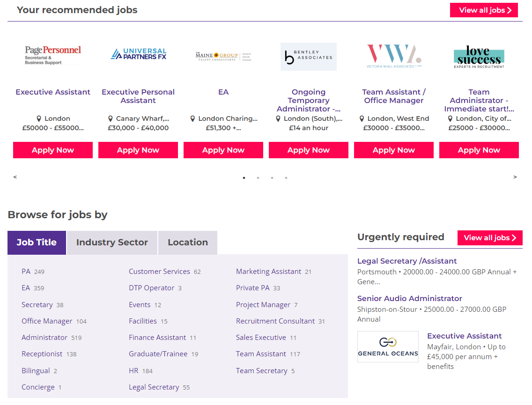Click the Page Personnel company logo
Screen dimensions: 532x405
click(x=53, y=55)
